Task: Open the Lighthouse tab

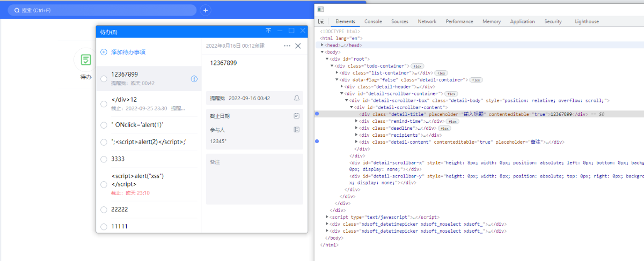Action: pos(587,21)
